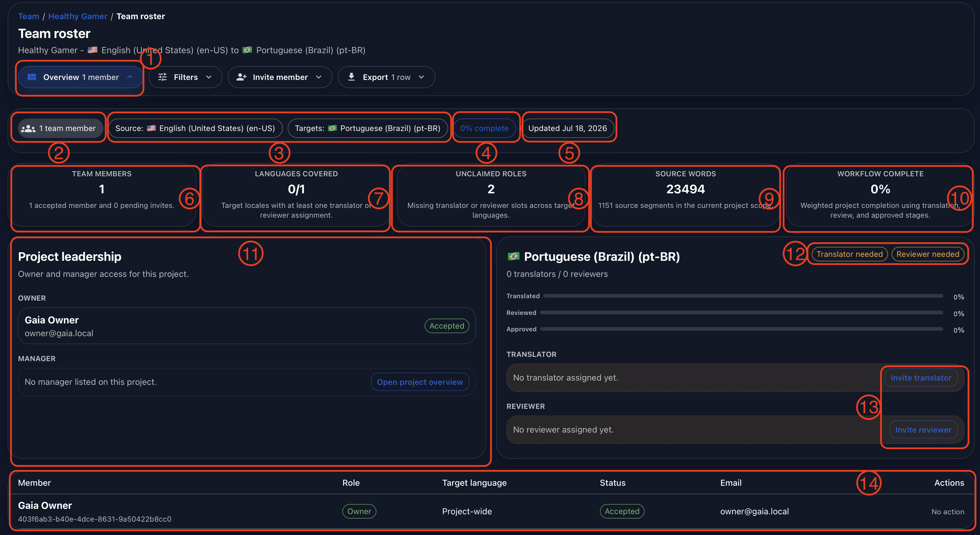Click the Overview grid icon
Image resolution: width=980 pixels, height=535 pixels.
click(x=32, y=77)
